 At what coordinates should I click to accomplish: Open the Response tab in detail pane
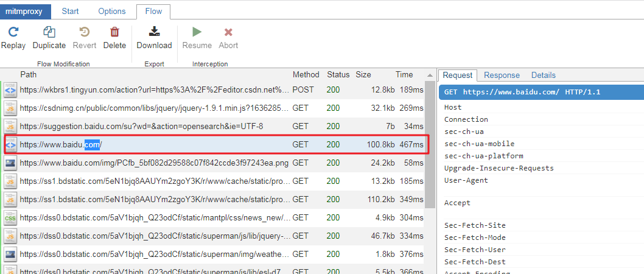point(502,75)
